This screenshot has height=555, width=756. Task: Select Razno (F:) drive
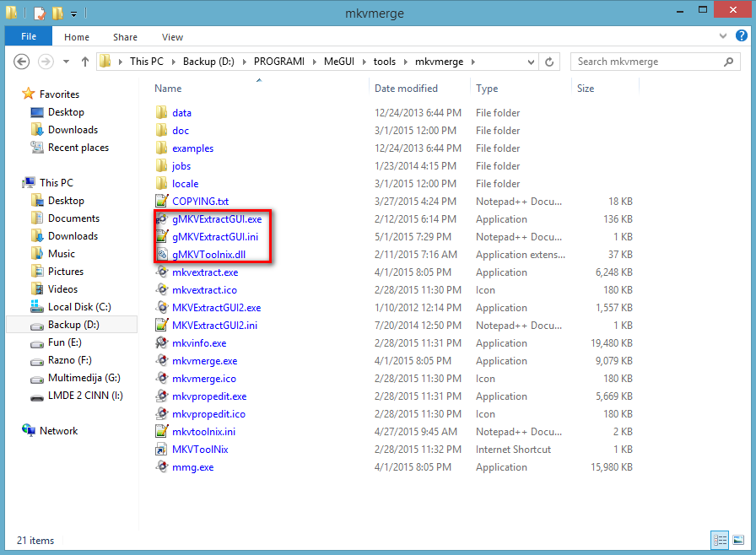[69, 360]
